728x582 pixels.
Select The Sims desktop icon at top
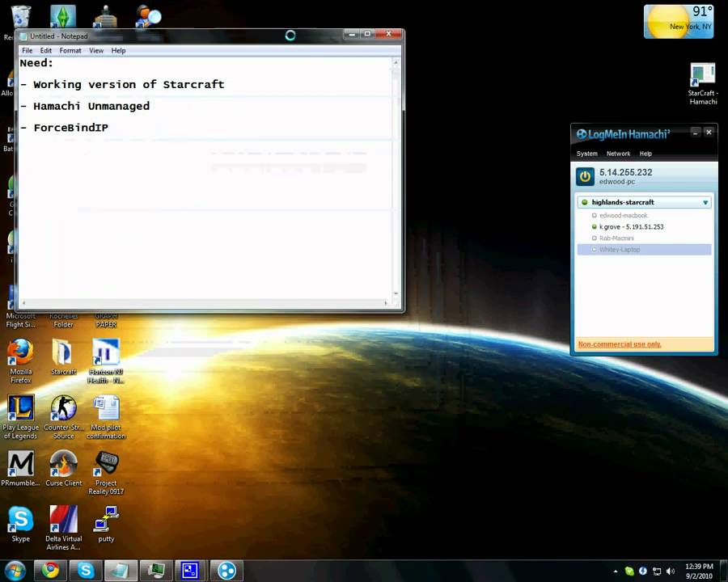(x=62, y=16)
